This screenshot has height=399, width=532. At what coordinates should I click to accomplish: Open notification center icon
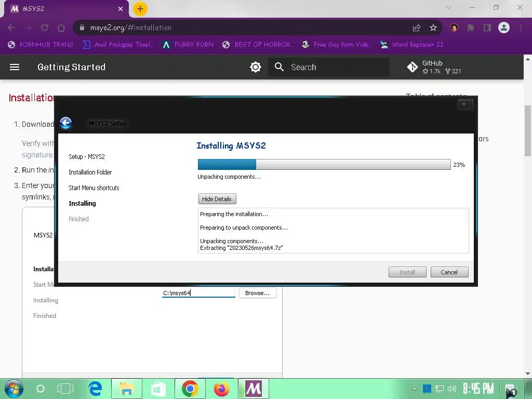pos(510,390)
